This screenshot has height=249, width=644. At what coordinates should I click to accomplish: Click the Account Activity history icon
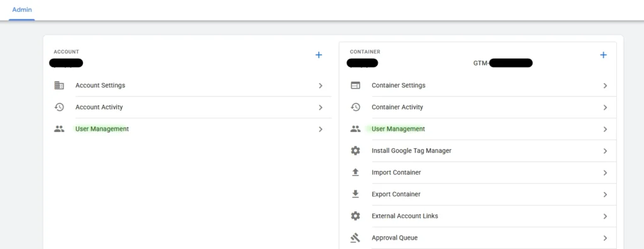pos(59,108)
